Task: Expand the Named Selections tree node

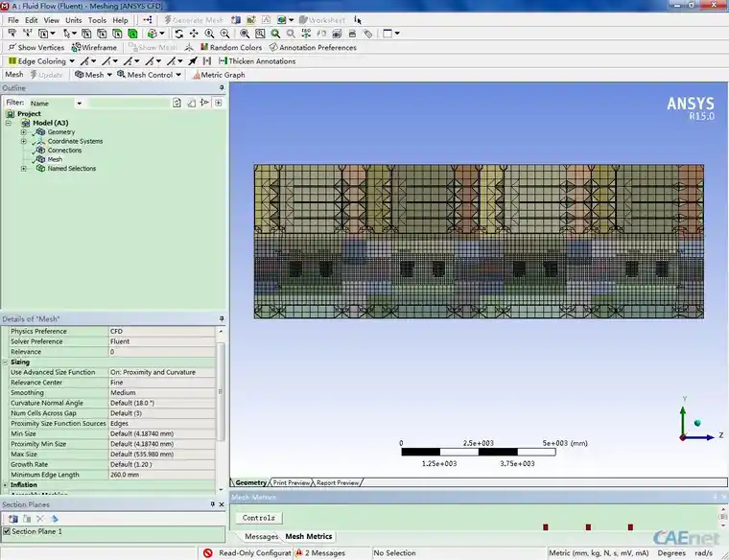Action: (23, 169)
